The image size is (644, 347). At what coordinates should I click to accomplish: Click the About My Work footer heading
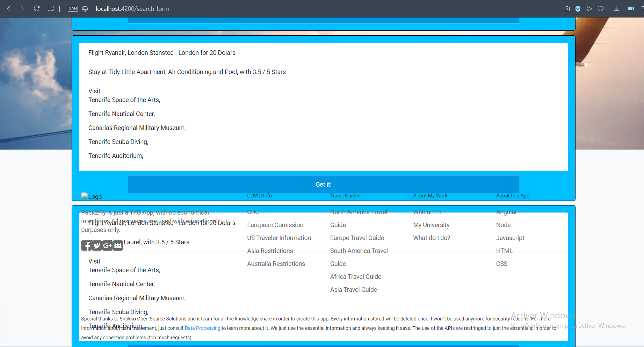(x=430, y=196)
